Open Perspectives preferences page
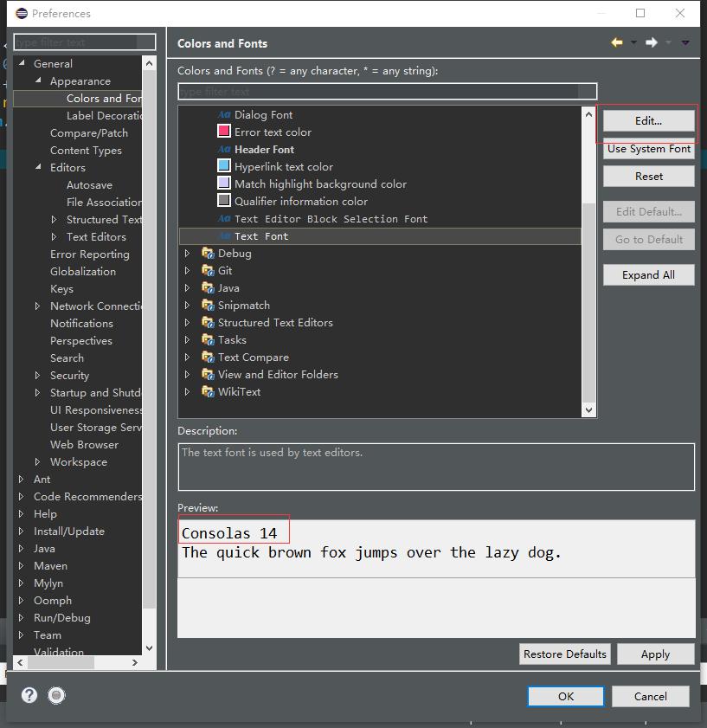 click(81, 341)
